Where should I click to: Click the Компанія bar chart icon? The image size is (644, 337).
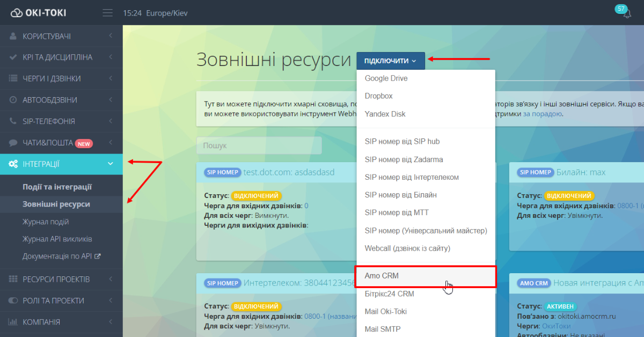(x=13, y=322)
